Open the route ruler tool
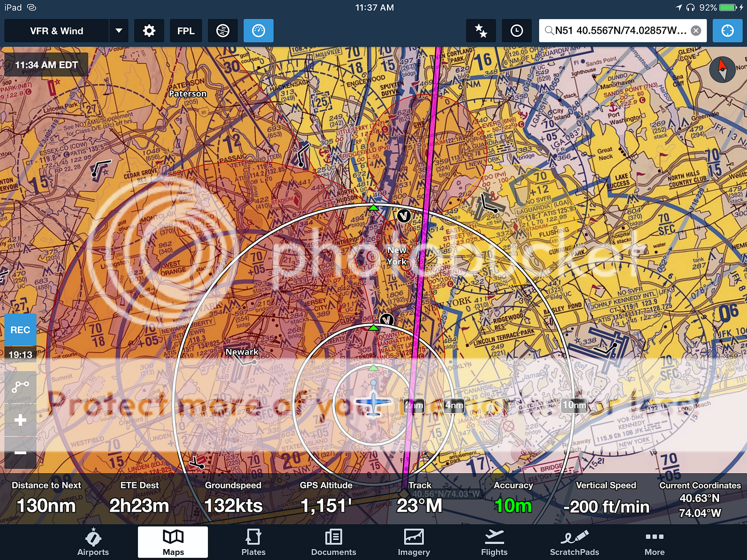Image resolution: width=747 pixels, height=560 pixels. [20, 387]
